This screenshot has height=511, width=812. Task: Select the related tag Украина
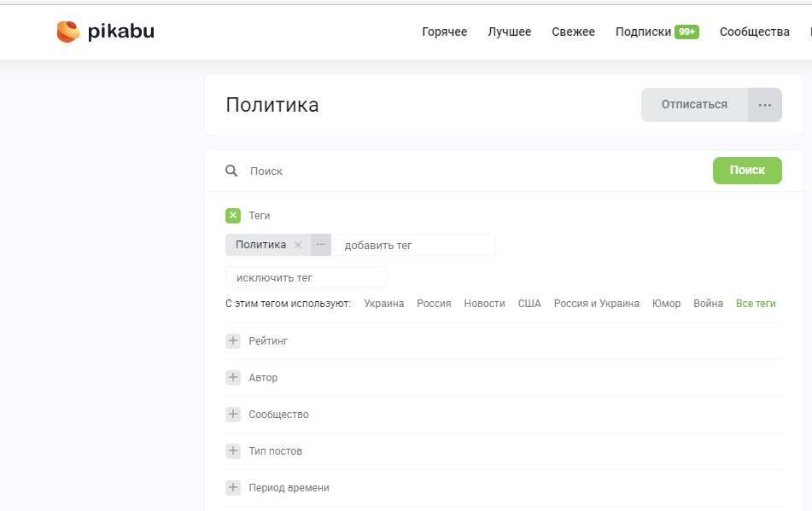coord(383,304)
